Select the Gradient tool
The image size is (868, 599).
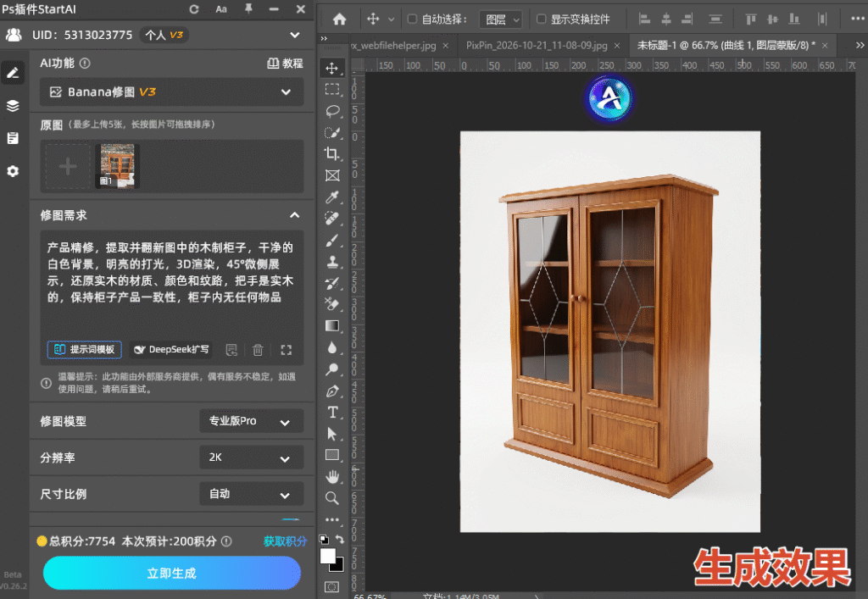[x=332, y=326]
